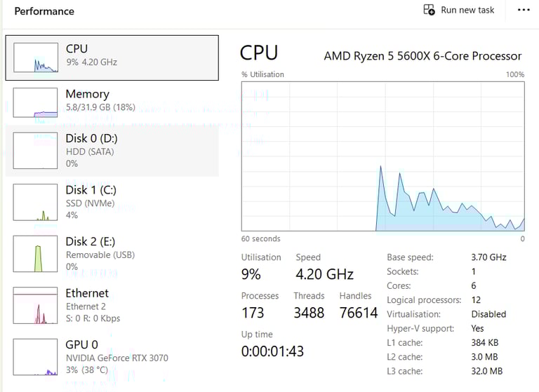This screenshot has height=392, width=539.
Task: Select the GPU 0 NVIDIA GeForce entry
Action: [112, 357]
